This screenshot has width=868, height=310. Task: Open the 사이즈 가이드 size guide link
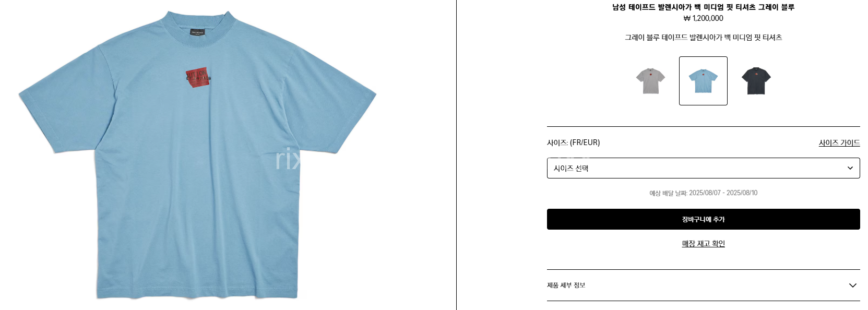click(839, 142)
